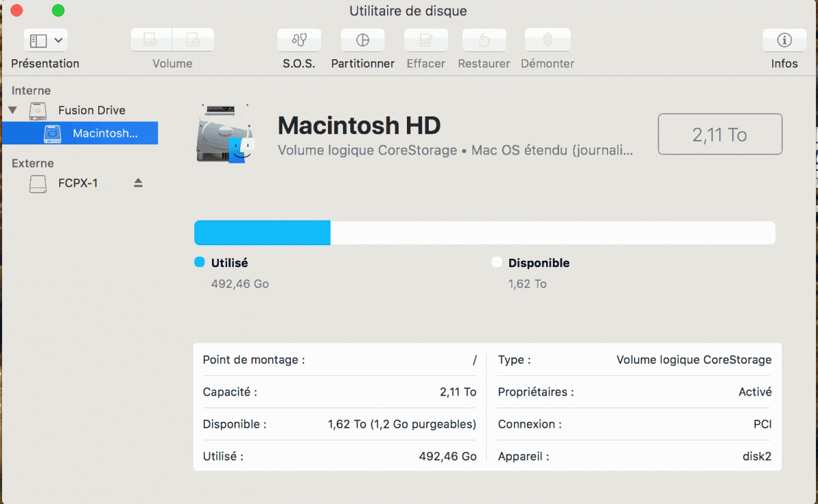818x504 pixels.
Task: Click the Effacer erase icon
Action: [426, 40]
